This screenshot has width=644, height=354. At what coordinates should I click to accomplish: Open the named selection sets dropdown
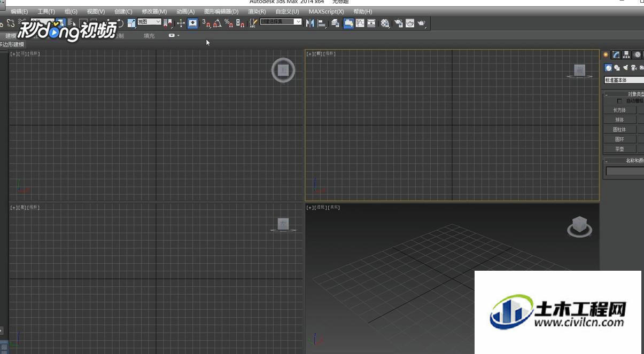281,22
